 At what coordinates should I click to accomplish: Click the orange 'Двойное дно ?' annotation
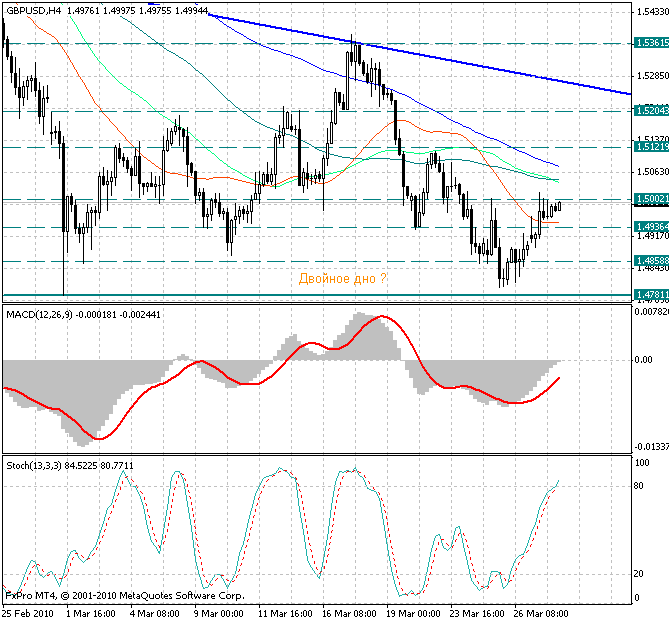(x=343, y=279)
